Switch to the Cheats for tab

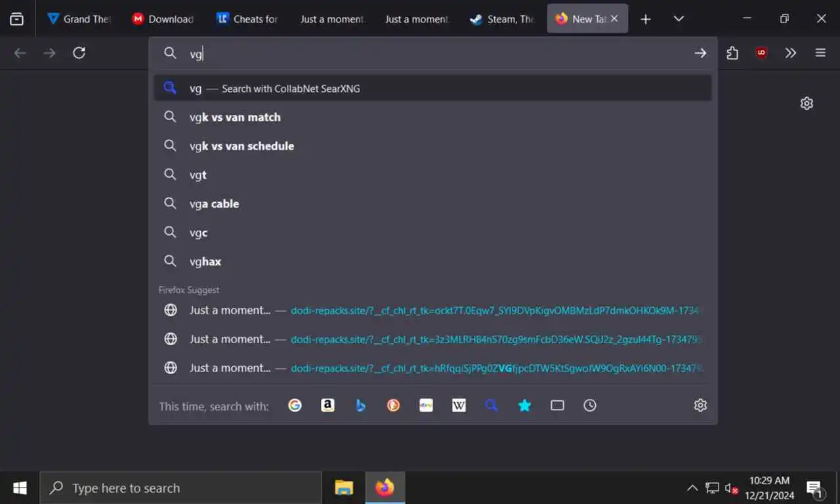(x=247, y=19)
